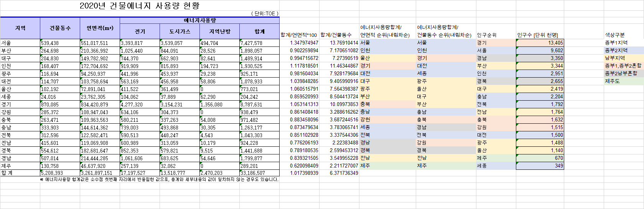Click the building count cell 5,208,393 in 합계 row
Screen dimensions: 644x209
60,173
